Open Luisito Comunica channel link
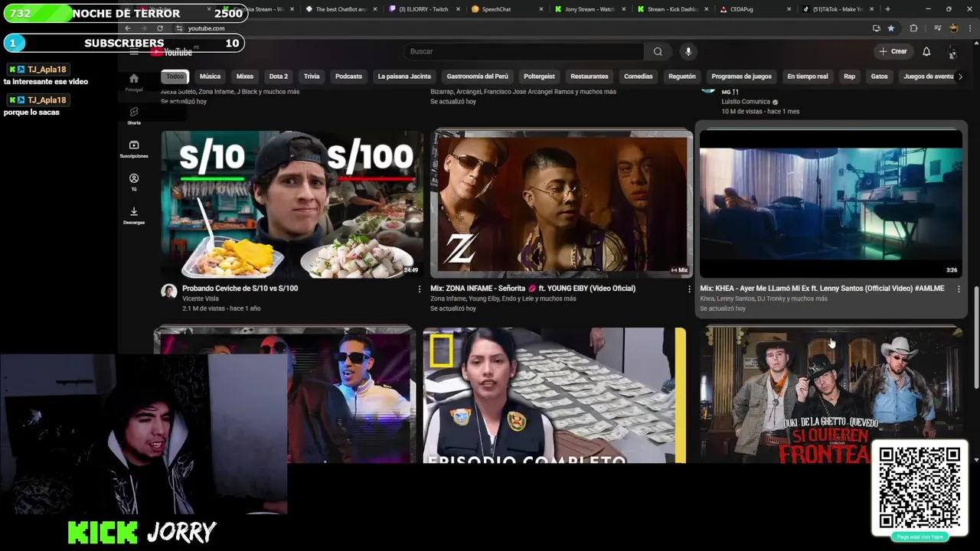 pos(746,102)
